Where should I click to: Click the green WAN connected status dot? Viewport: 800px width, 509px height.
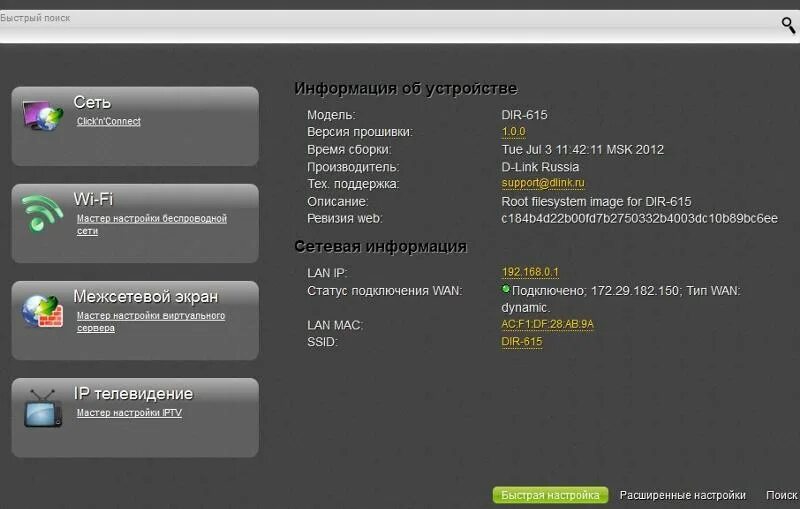point(506,289)
